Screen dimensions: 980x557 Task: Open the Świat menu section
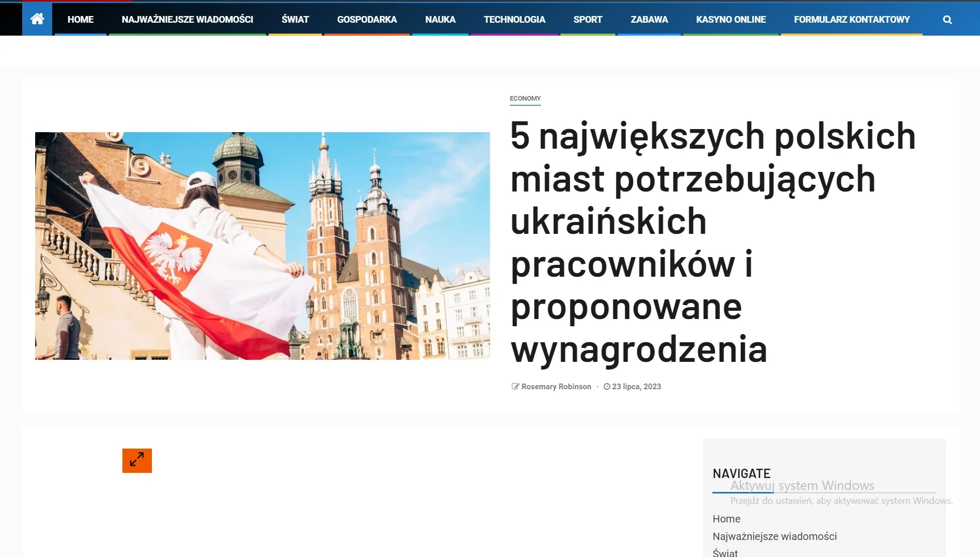coord(295,20)
